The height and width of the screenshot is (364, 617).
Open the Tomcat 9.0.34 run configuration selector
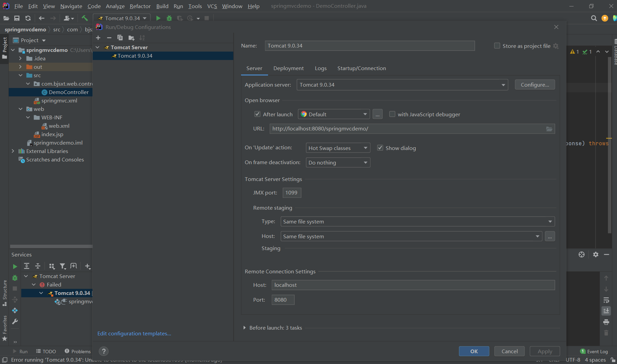pos(122,18)
